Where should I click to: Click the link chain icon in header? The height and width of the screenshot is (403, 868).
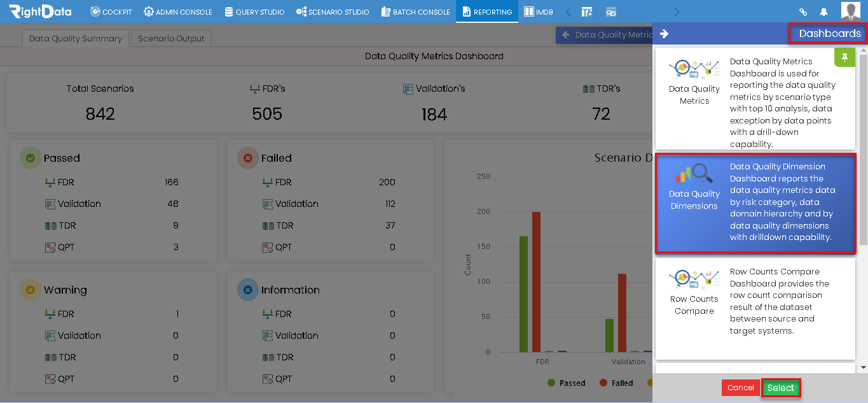(x=803, y=11)
